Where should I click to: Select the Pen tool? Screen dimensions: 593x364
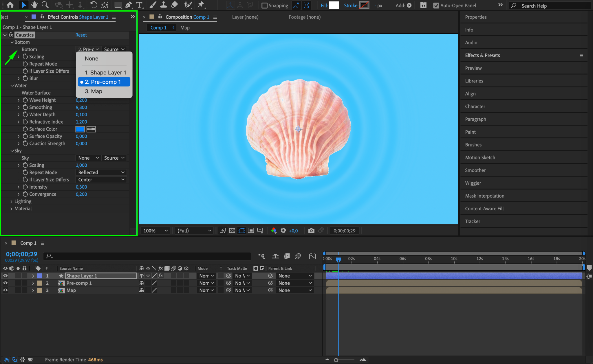click(x=129, y=5)
